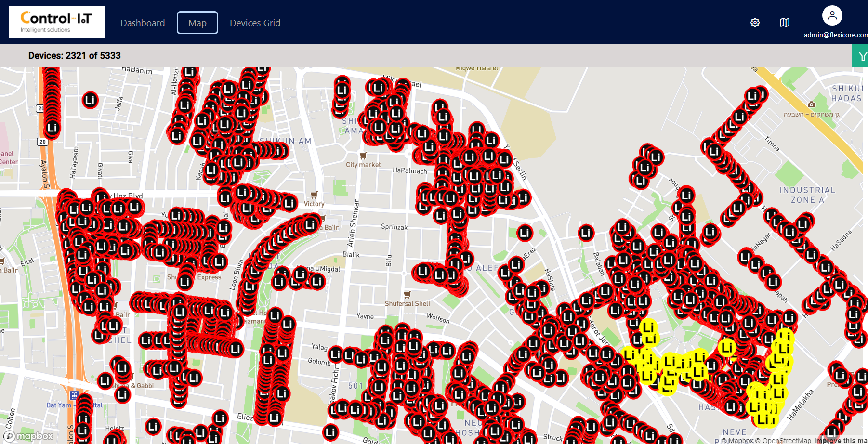868x444 pixels.
Task: Select the Map tab
Action: [x=197, y=23]
